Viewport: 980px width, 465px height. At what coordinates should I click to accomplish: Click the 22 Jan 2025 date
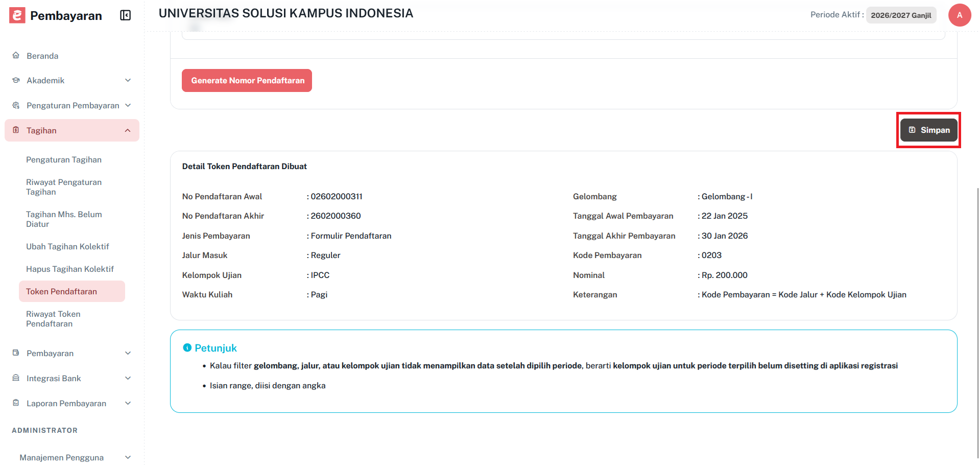click(724, 216)
